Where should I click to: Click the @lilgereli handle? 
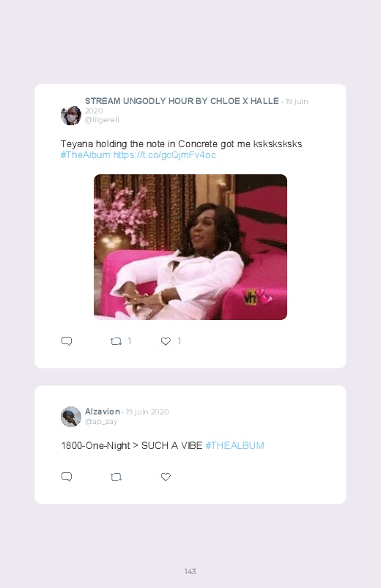[x=102, y=119]
